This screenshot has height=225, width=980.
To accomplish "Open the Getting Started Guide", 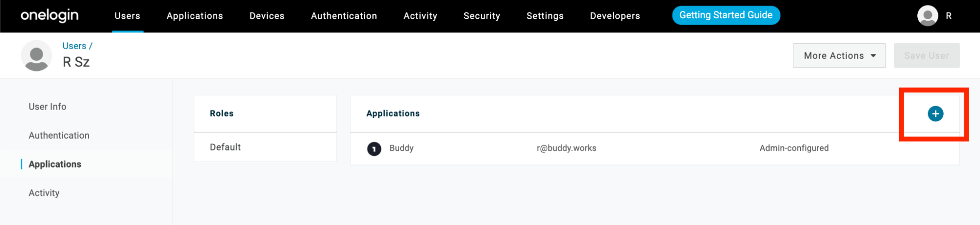I will [x=726, y=15].
